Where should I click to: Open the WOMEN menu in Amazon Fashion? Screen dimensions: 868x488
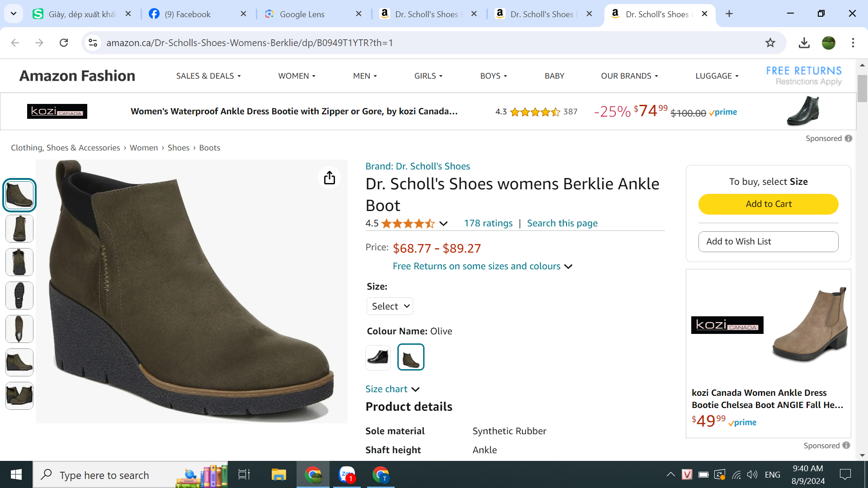point(297,76)
